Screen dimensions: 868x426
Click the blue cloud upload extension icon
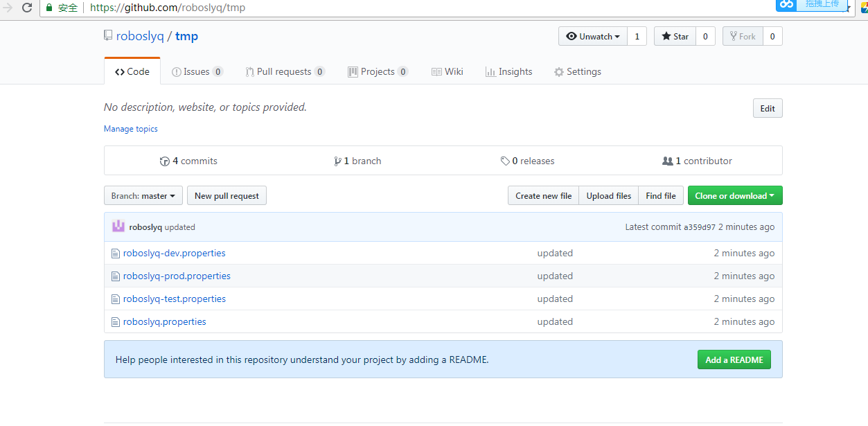786,4
